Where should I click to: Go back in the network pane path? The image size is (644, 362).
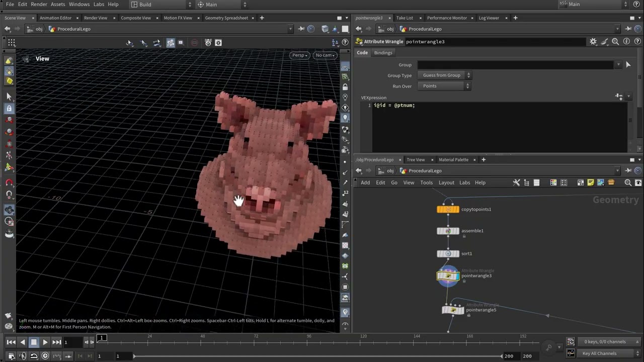coord(359,170)
